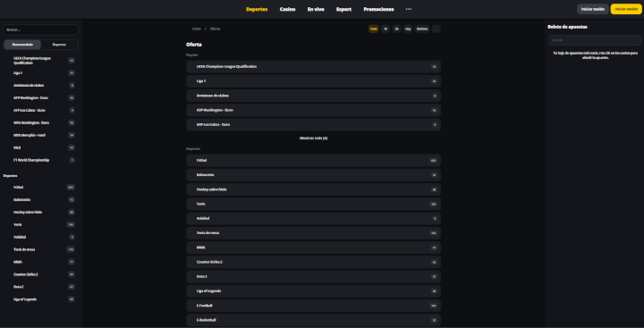
Task: Open the Esport navigation tab
Action: click(x=343, y=9)
